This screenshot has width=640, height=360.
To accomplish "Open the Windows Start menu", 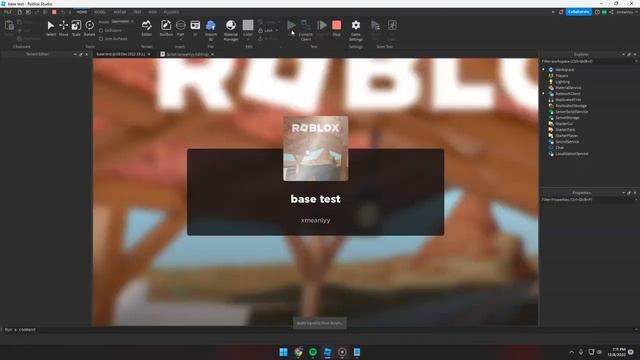I will pos(283,352).
